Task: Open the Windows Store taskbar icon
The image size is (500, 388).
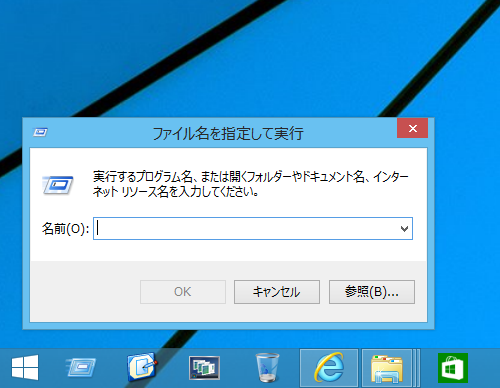Action: [453, 368]
